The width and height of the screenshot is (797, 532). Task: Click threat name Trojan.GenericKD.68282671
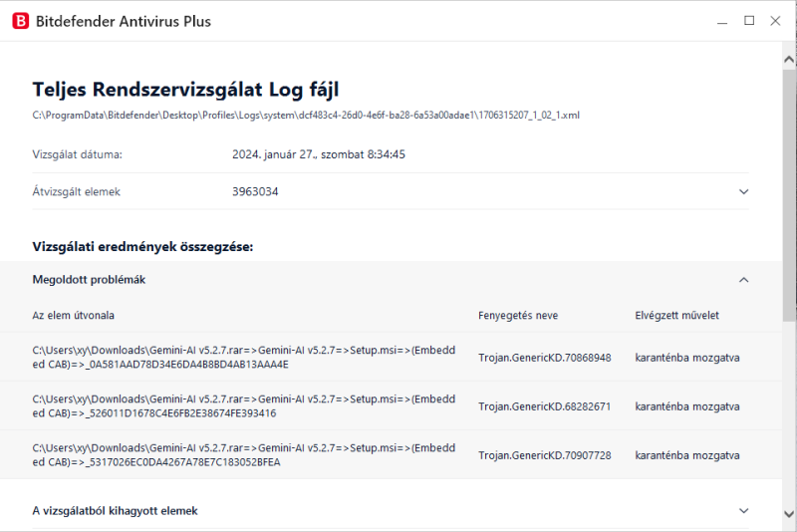coord(544,406)
